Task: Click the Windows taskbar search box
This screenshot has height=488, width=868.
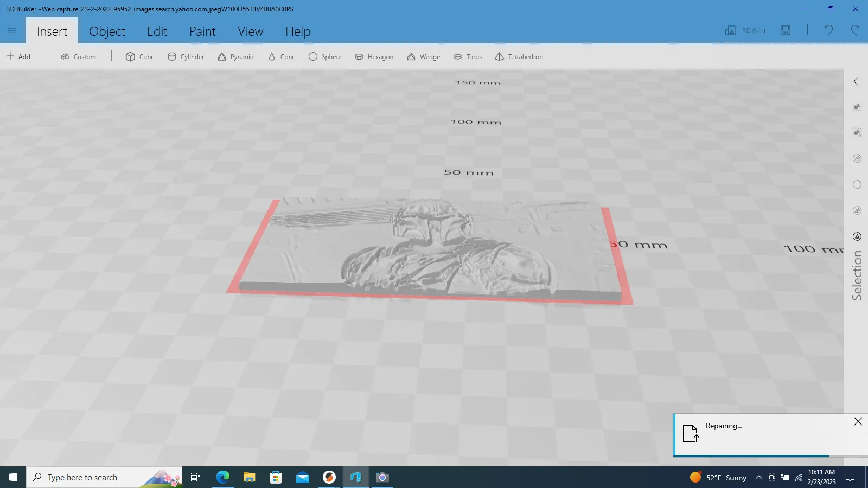Action: click(x=103, y=478)
